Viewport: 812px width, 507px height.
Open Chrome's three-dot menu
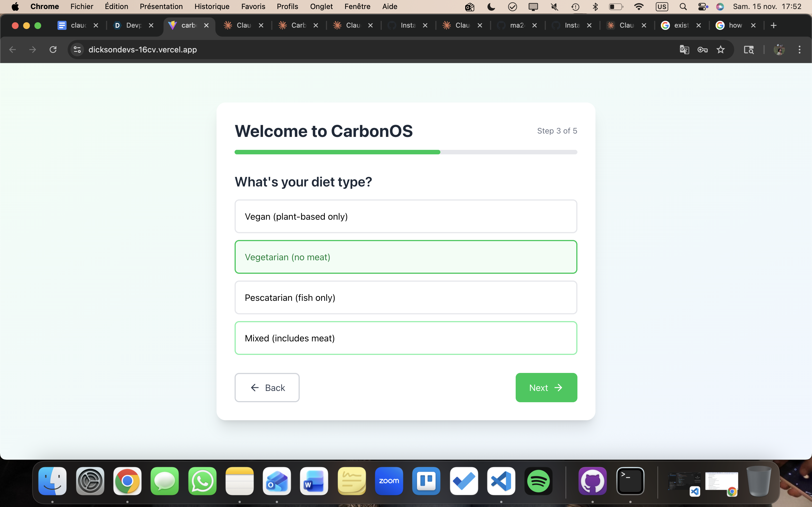click(x=800, y=50)
